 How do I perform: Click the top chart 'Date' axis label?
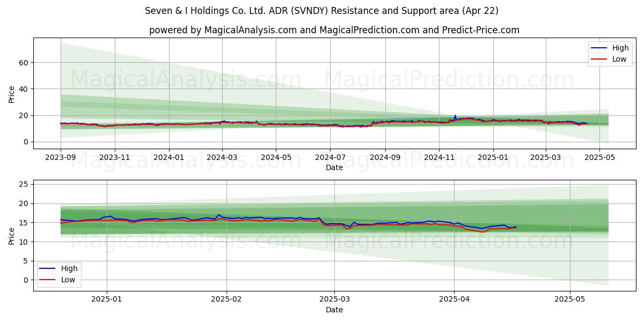click(334, 167)
